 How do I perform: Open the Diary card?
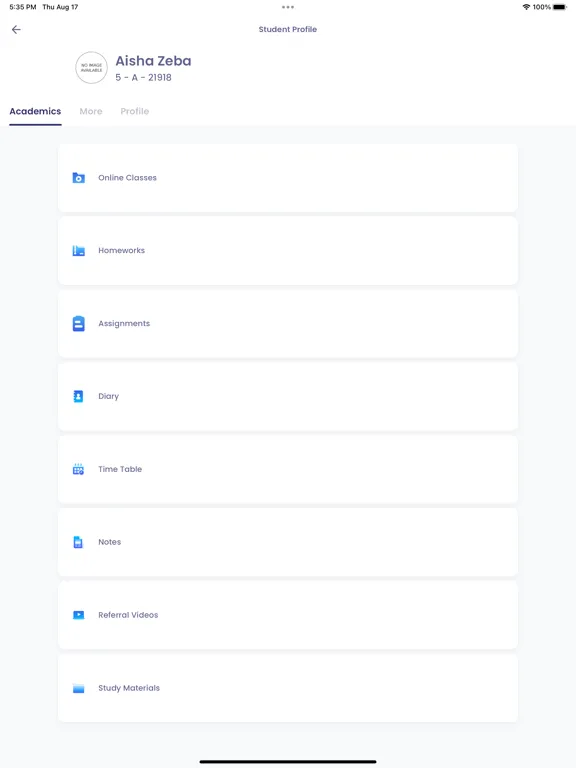[x=288, y=397]
